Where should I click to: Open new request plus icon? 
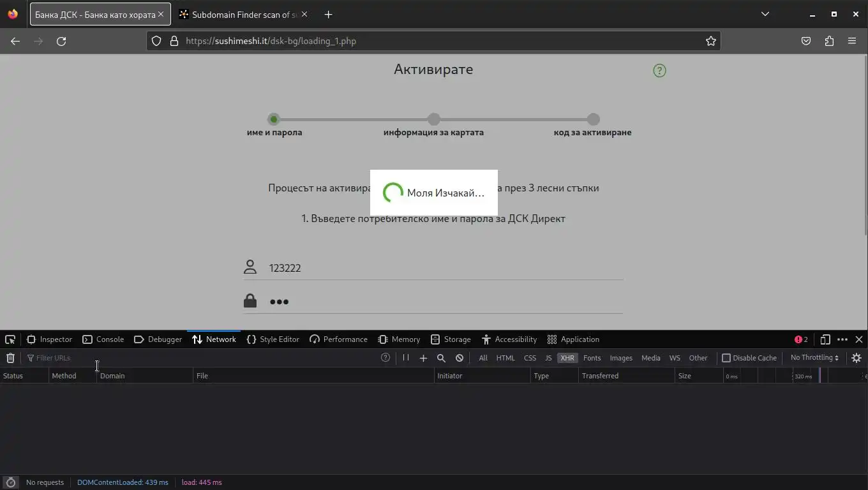coord(423,358)
